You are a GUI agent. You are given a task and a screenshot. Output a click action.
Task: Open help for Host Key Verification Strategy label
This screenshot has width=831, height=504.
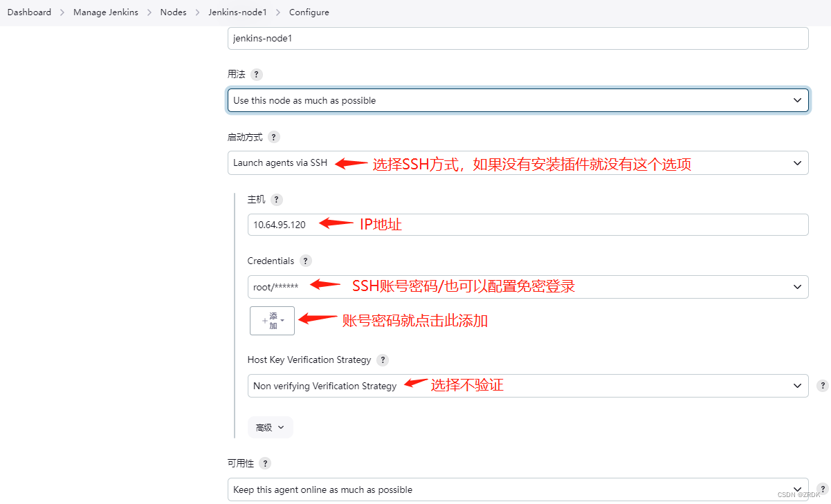coord(383,360)
